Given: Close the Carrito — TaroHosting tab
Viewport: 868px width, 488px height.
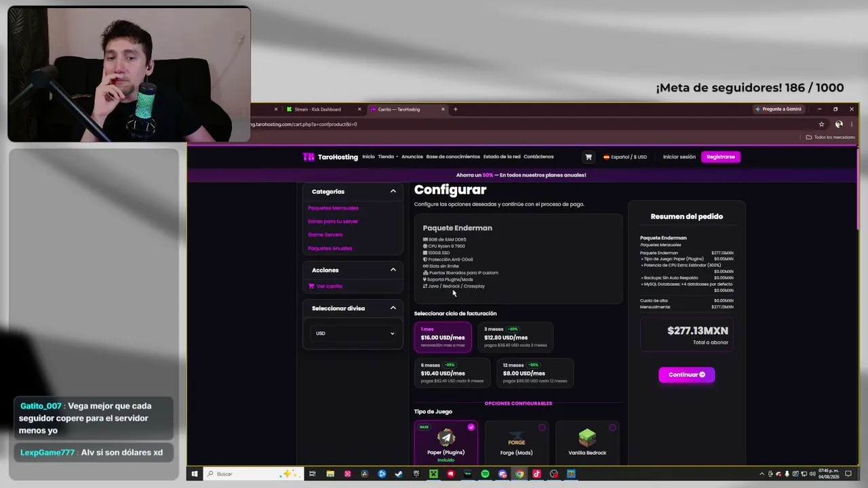Looking at the screenshot, I should 443,109.
